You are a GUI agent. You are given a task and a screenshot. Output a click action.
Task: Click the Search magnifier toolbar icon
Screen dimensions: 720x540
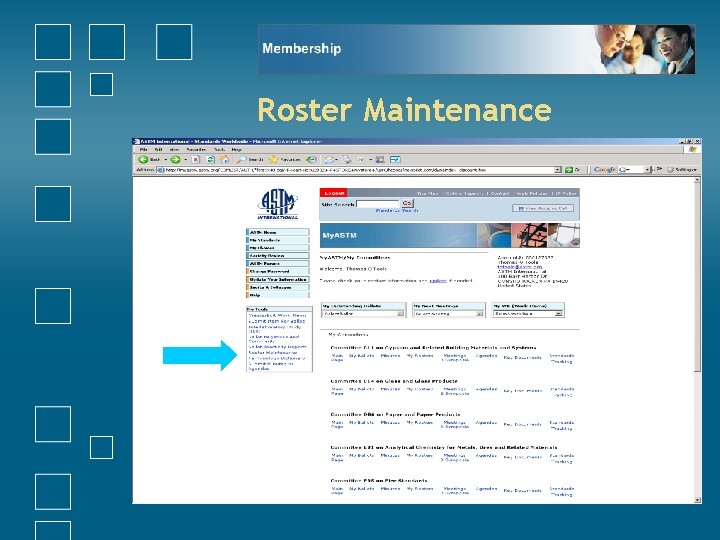point(242,159)
